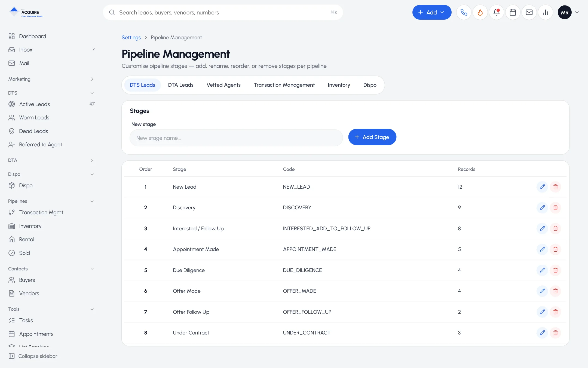Open the Dispo pipeline tab
Image resolution: width=588 pixels, height=368 pixels.
pos(370,85)
